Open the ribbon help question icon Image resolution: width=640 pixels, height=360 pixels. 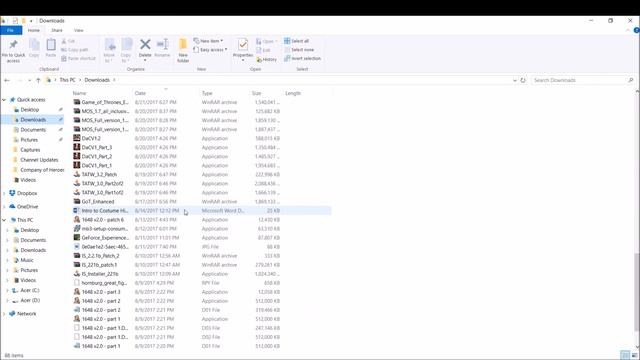pos(636,30)
